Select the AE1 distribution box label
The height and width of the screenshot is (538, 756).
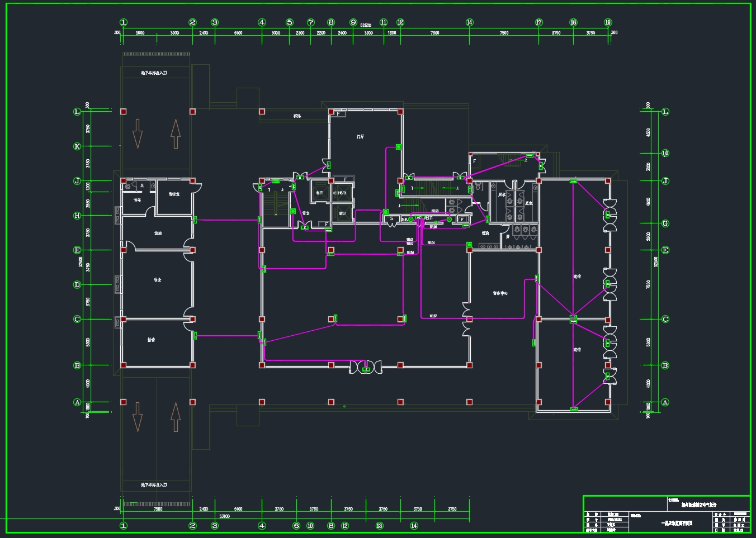[x=418, y=217]
